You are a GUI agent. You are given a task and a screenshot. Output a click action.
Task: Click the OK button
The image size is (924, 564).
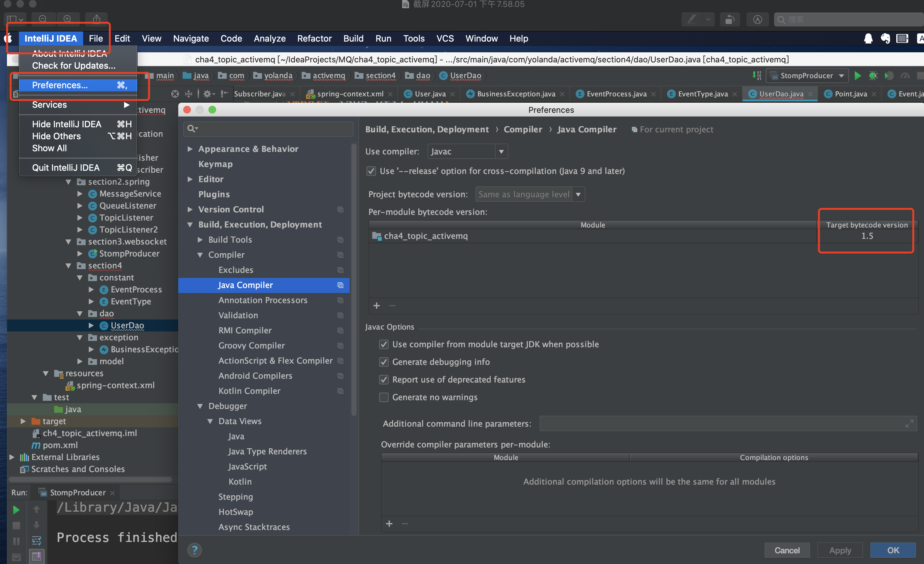pyautogui.click(x=893, y=550)
